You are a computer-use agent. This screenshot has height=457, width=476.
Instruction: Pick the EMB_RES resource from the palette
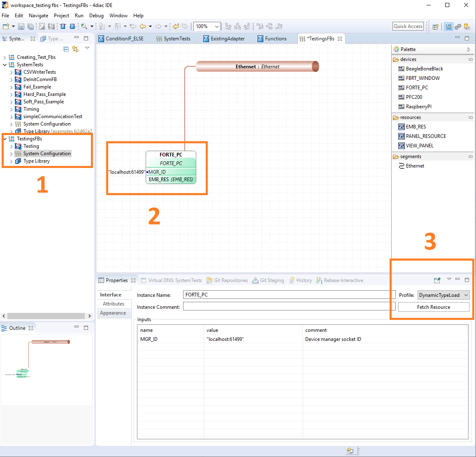416,127
